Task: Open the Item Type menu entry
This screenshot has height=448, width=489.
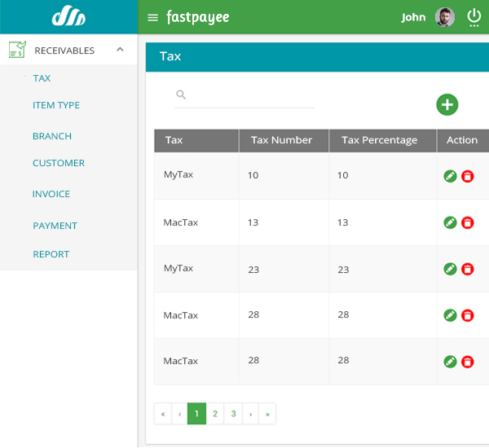Action: [56, 105]
